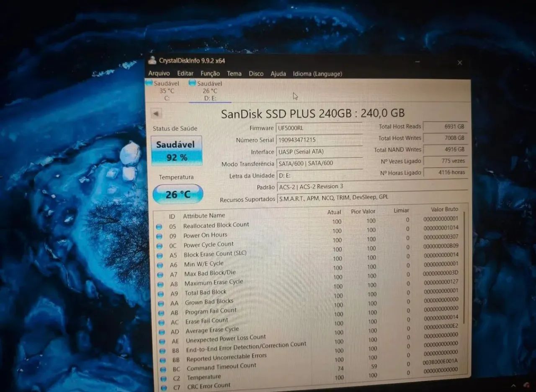The height and width of the screenshot is (392, 536).
Task: Click the status icon of Power On Hours
Action: click(159, 236)
